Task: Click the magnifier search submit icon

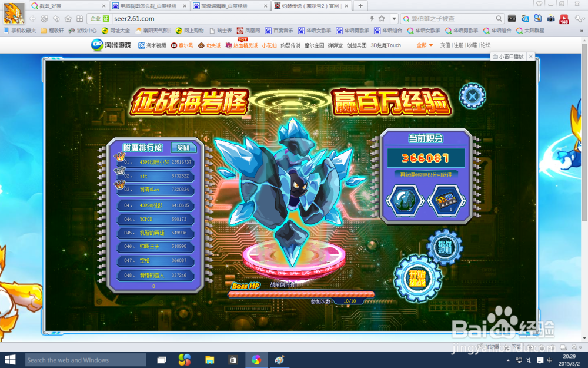Action: point(499,18)
